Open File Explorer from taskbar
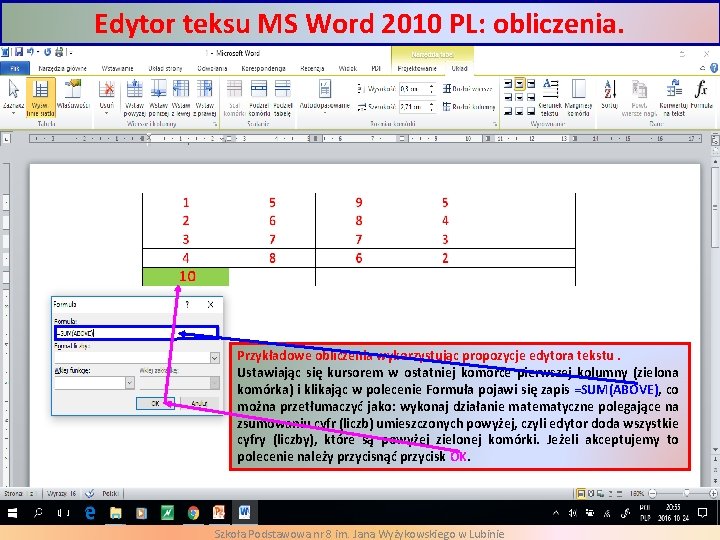Image resolution: width=720 pixels, height=540 pixels. pyautogui.click(x=115, y=513)
